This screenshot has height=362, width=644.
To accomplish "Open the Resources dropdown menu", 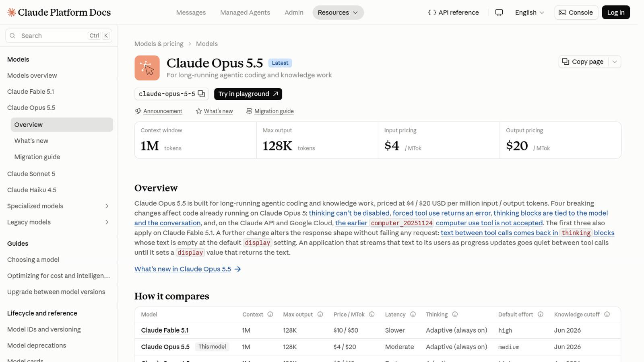I will (x=338, y=12).
